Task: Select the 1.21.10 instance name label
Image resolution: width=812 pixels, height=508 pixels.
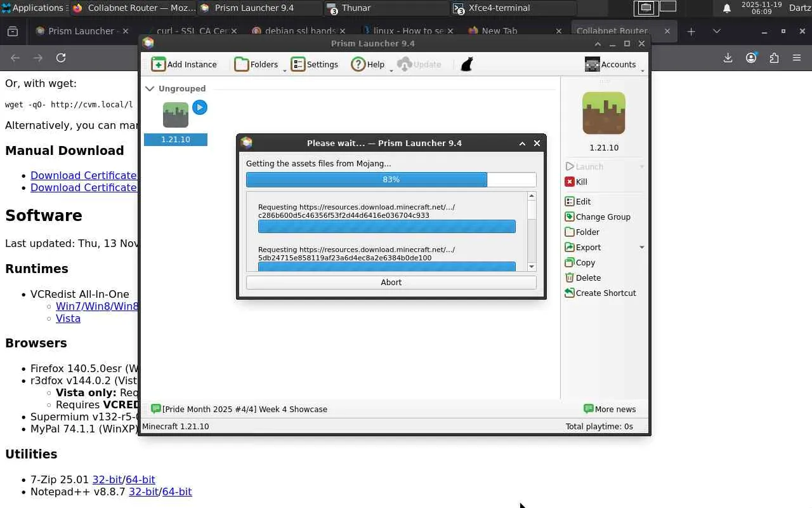Action: 176,140
